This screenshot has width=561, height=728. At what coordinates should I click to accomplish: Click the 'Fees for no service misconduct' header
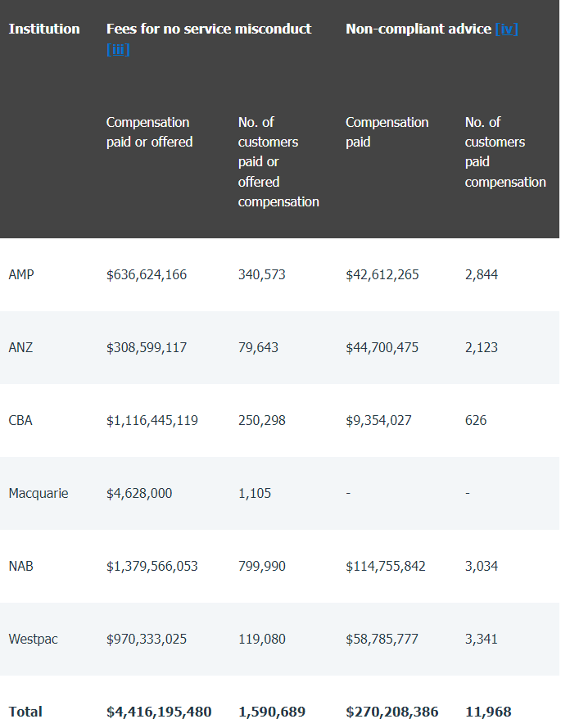pyautogui.click(x=209, y=29)
